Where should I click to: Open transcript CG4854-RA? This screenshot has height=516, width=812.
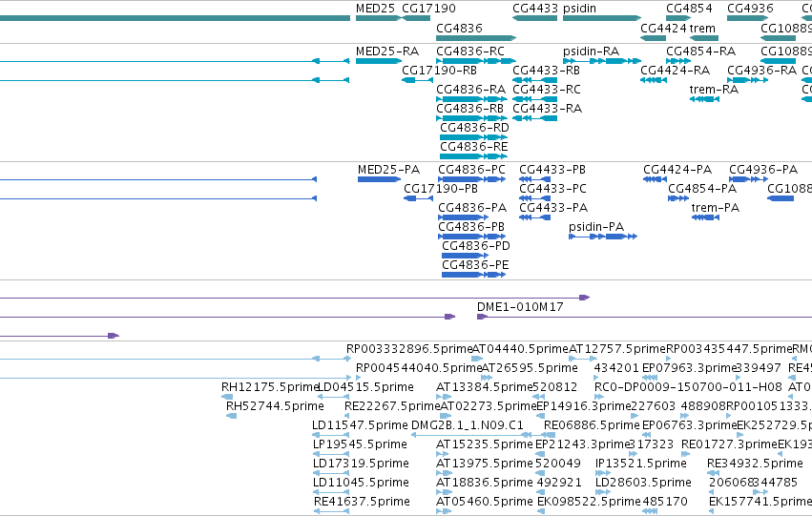pos(700,52)
